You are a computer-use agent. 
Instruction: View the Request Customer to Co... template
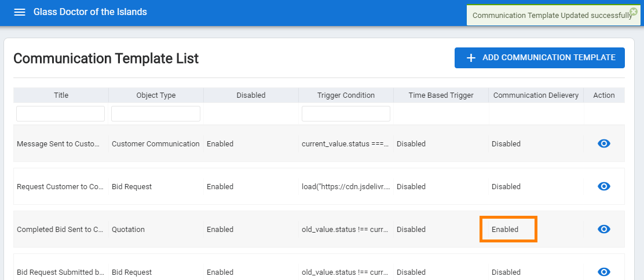point(603,186)
